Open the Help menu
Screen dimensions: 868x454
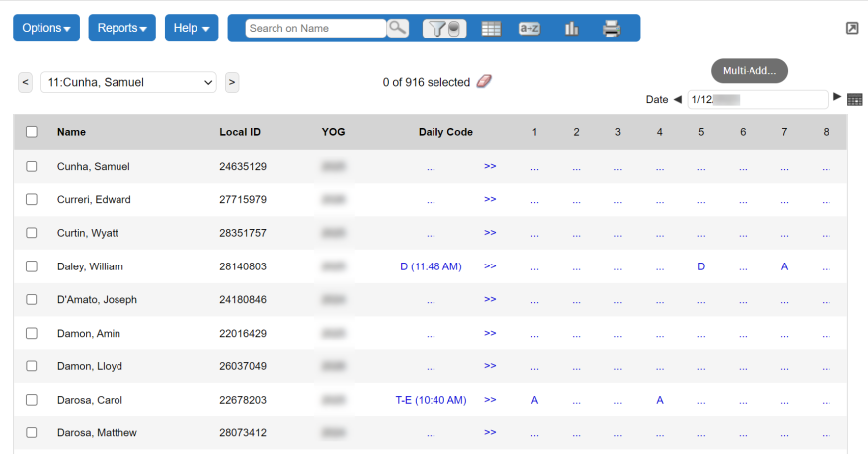pyautogui.click(x=192, y=28)
